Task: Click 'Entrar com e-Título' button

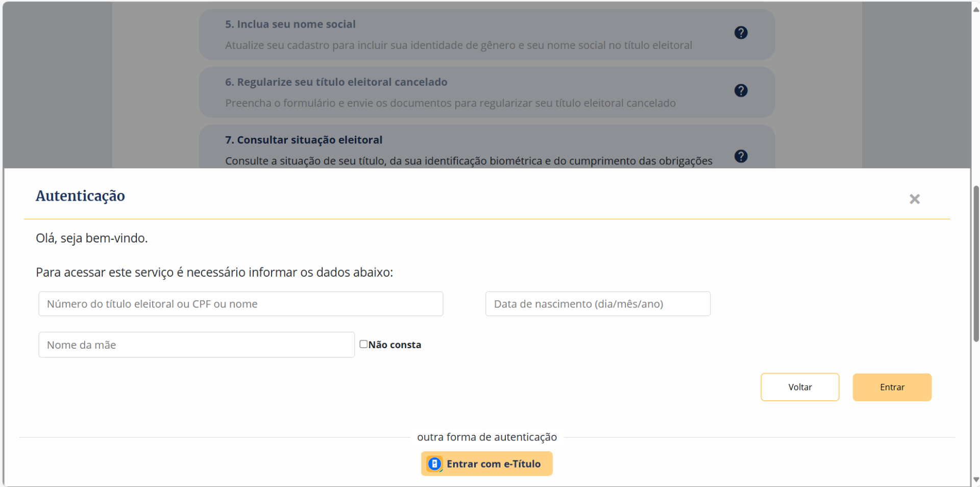Action: tap(486, 464)
